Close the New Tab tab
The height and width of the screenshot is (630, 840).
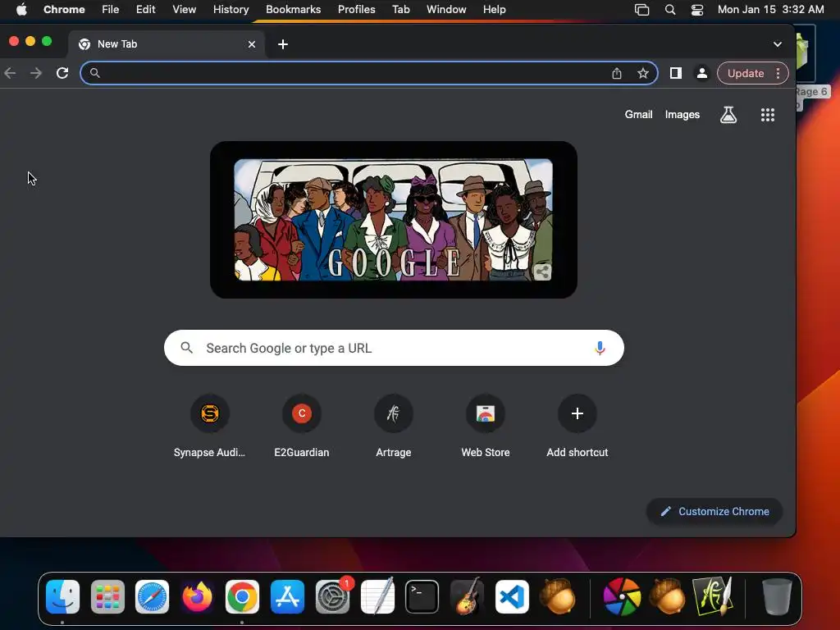(x=252, y=44)
